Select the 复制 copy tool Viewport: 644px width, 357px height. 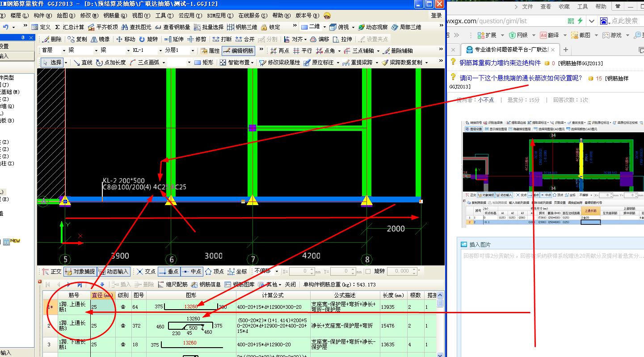[x=78, y=39]
